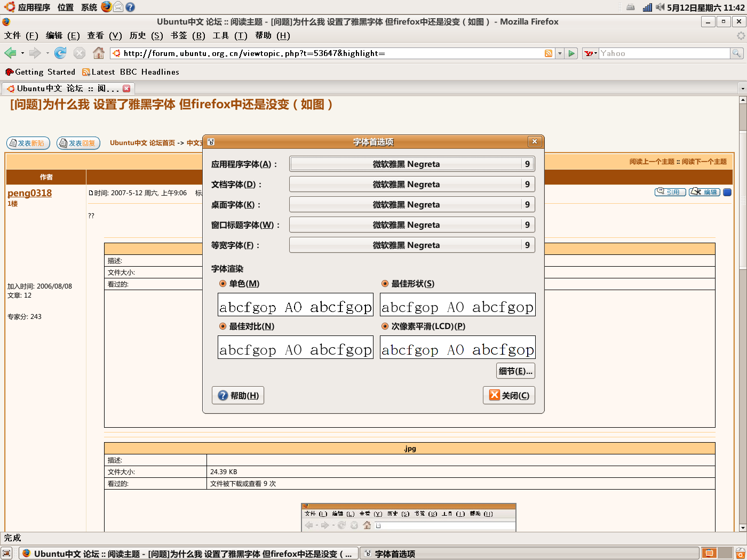Viewport: 747px width, 560px height.
Task: Reload the page with the refresh icon
Action: [x=60, y=53]
